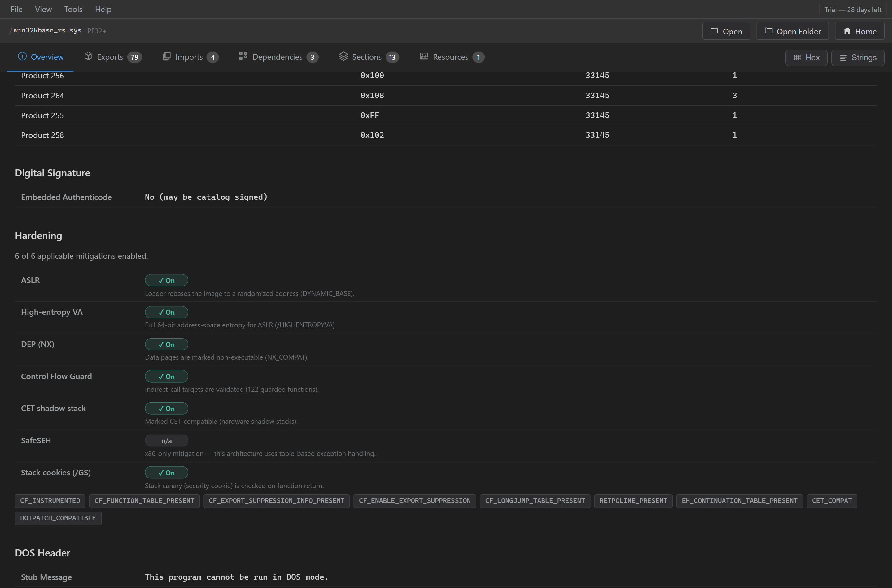892x588 pixels.
Task: Click the CF_INSTRUMENTED flag chip
Action: (x=50, y=501)
